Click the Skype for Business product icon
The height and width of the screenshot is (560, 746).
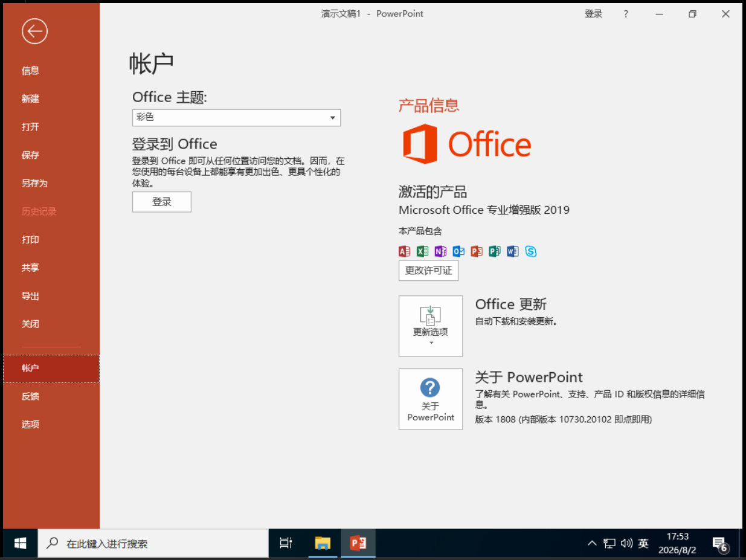[x=531, y=251]
